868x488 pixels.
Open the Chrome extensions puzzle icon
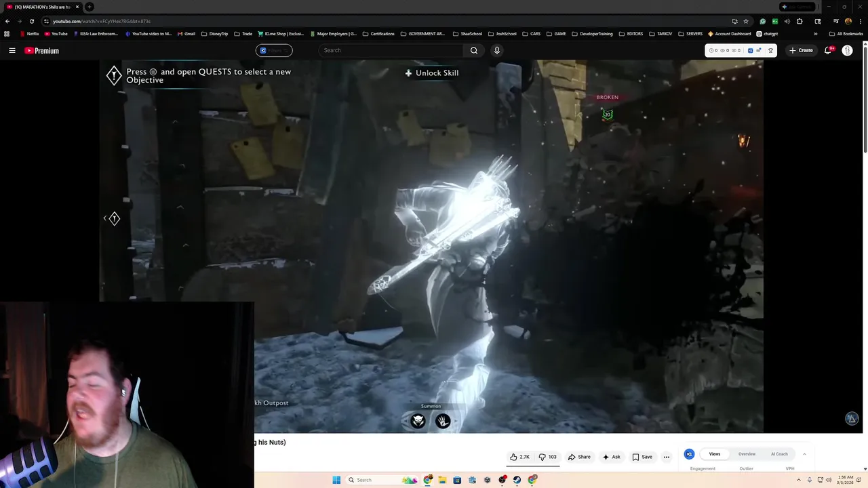pyautogui.click(x=800, y=21)
